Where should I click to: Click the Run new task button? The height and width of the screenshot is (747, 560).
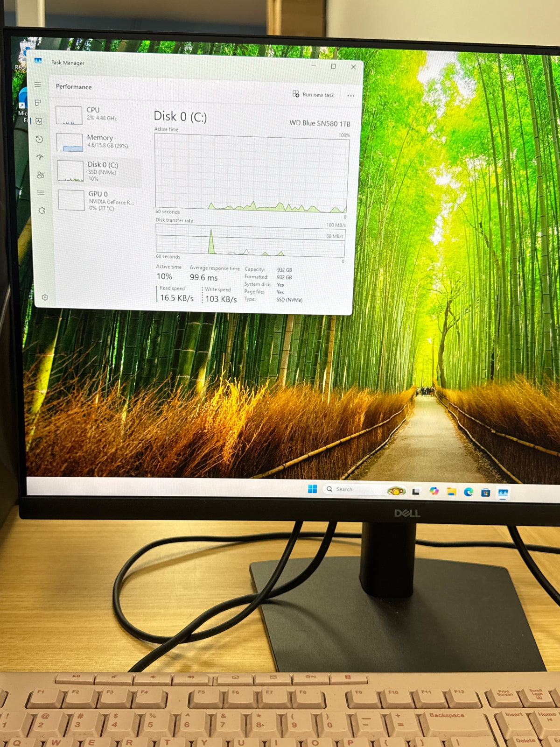tap(313, 94)
